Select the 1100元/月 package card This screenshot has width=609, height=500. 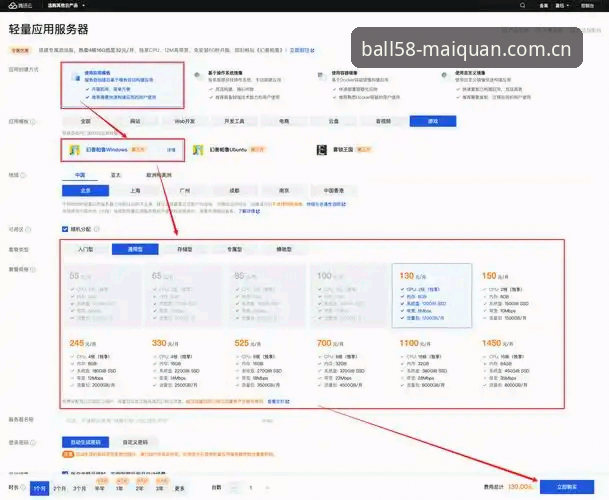(432, 363)
